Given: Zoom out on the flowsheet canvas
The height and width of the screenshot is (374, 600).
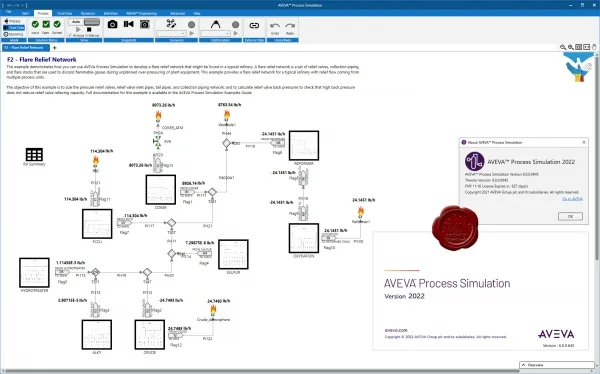Looking at the screenshot, I should coord(563,47).
